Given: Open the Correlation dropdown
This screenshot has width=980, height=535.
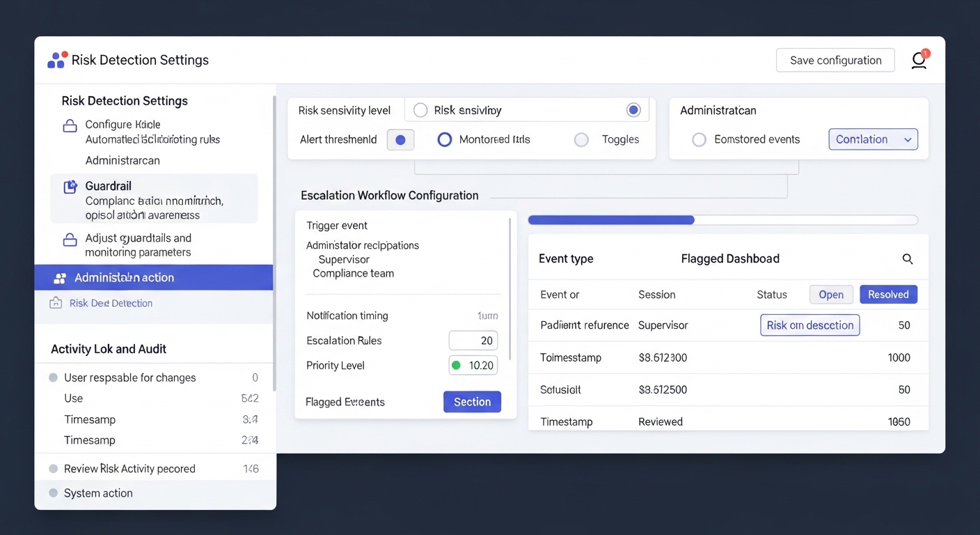Looking at the screenshot, I should (x=873, y=139).
